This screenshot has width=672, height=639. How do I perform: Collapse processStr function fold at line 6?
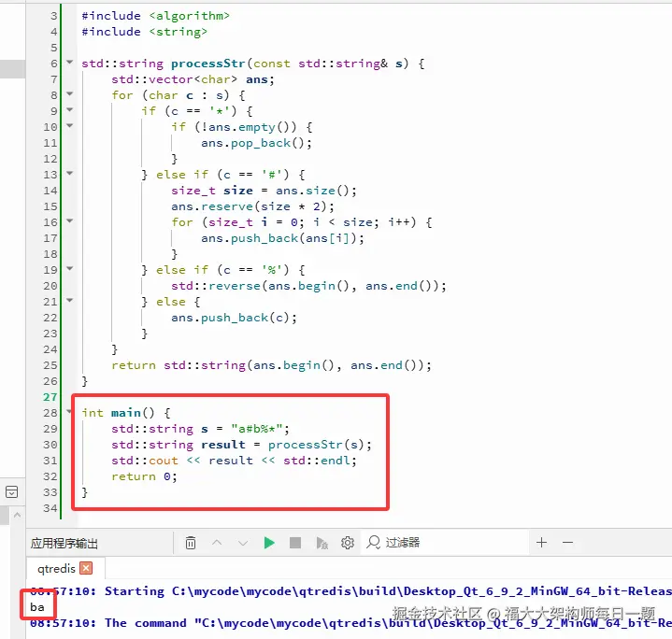tap(69, 62)
